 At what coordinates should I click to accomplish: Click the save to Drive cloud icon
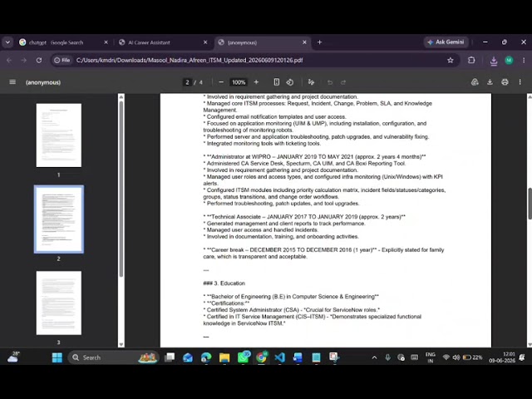tap(475, 82)
